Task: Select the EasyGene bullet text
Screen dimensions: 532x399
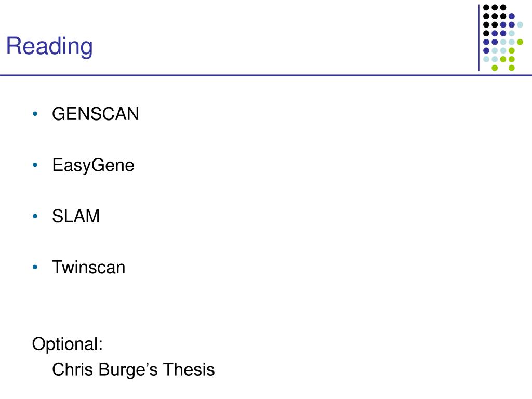Action: (x=93, y=166)
